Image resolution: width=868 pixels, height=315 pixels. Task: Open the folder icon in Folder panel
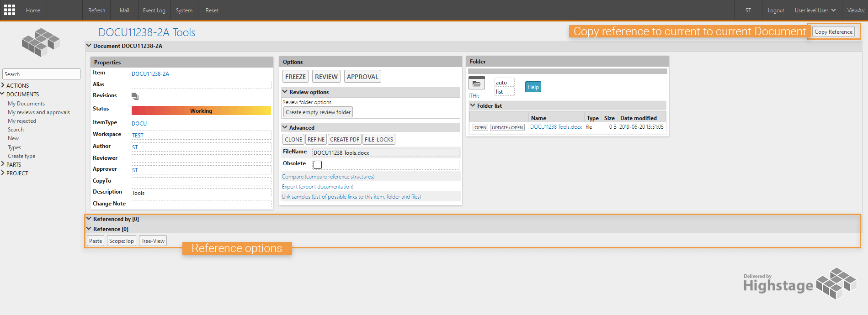[476, 84]
